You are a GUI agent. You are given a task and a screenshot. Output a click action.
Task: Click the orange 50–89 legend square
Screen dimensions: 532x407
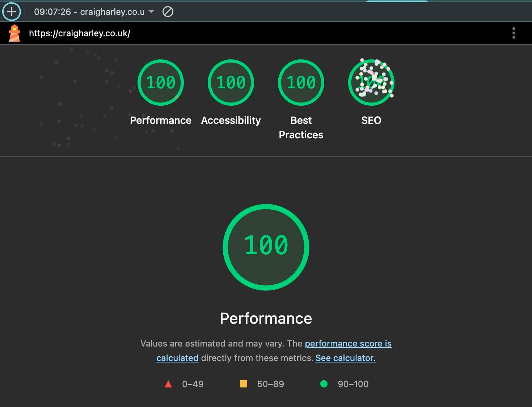pos(243,384)
